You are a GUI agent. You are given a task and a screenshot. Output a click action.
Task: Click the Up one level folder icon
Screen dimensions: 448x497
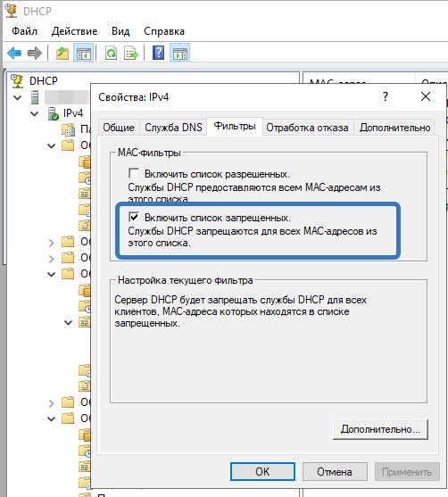tap(62, 53)
